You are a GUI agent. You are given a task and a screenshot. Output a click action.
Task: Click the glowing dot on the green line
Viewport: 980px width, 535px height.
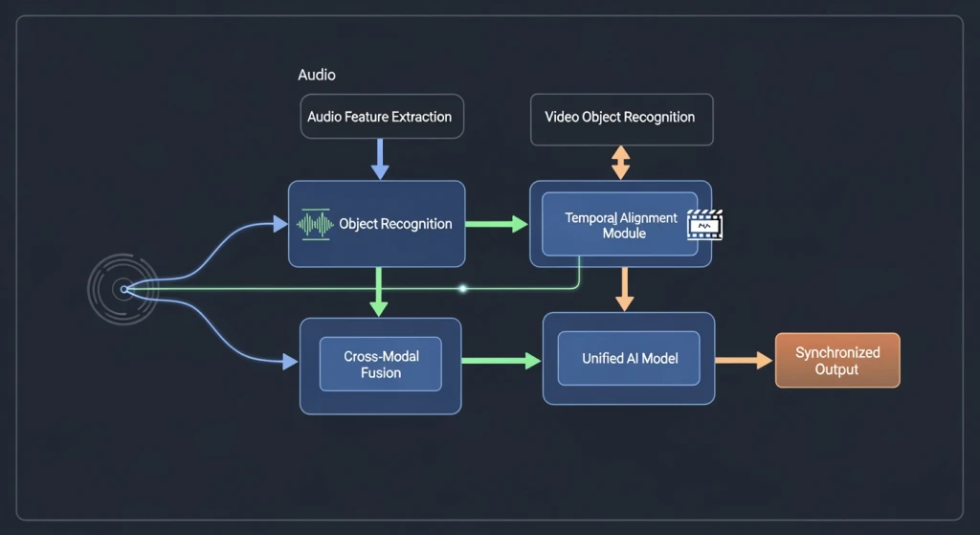click(462, 289)
